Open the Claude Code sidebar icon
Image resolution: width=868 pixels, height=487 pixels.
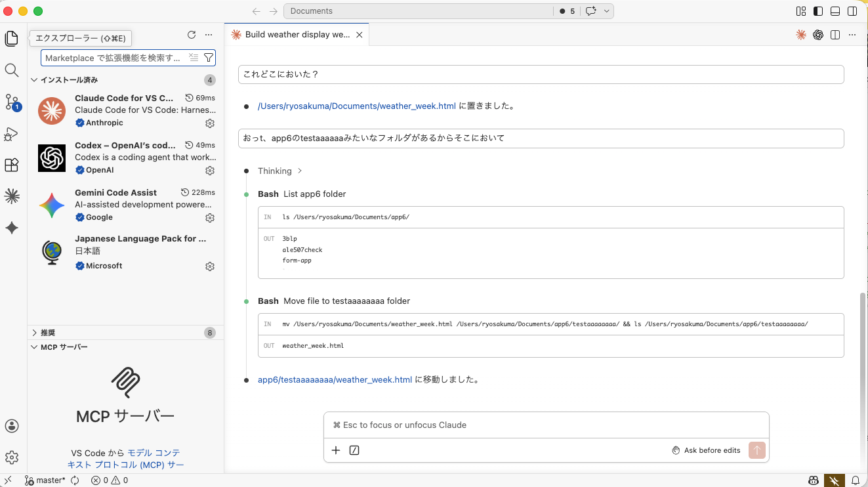coord(11,196)
